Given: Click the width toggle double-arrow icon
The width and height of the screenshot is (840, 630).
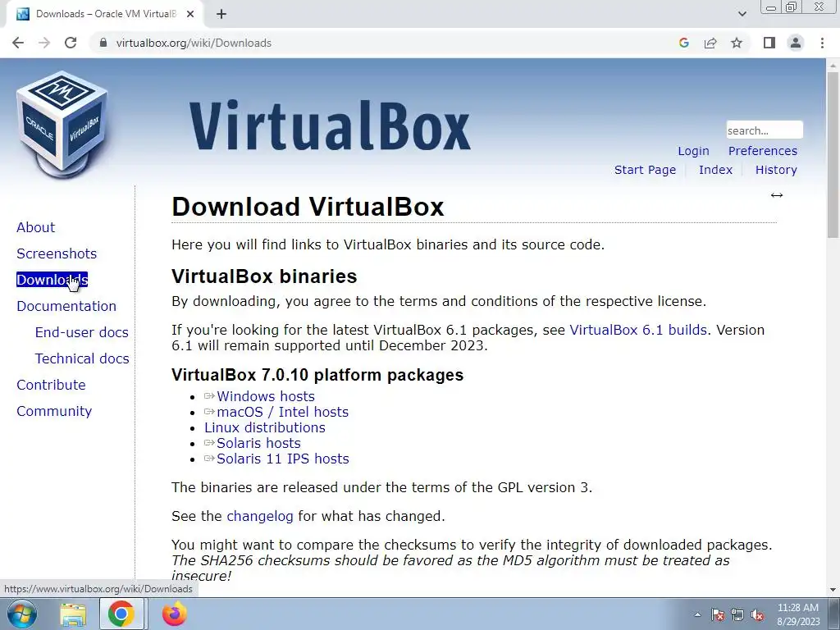Looking at the screenshot, I should point(777,195).
